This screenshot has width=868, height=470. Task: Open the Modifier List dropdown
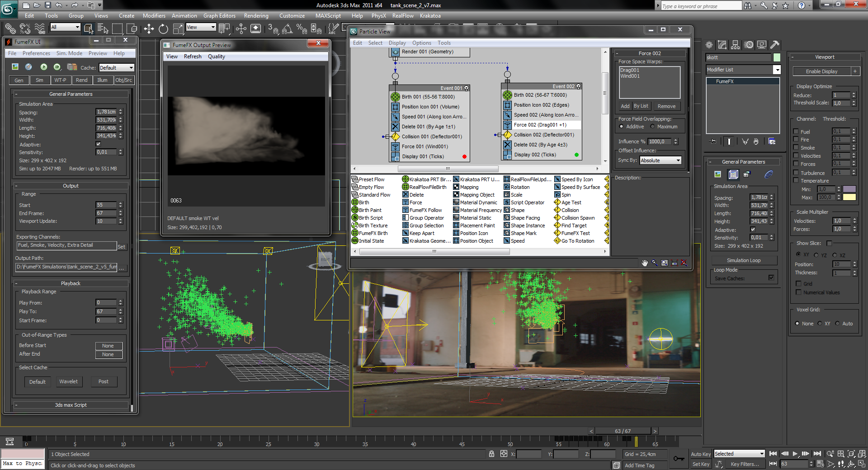743,70
